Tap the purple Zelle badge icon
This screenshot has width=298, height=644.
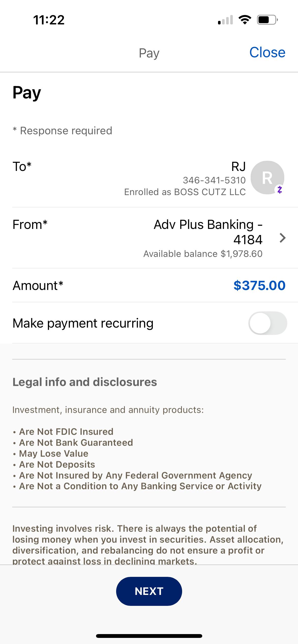point(280,189)
